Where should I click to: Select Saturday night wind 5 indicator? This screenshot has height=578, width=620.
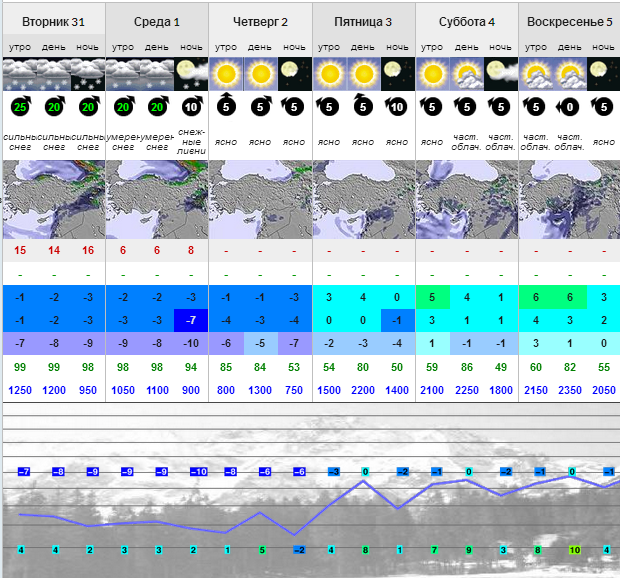click(x=500, y=106)
